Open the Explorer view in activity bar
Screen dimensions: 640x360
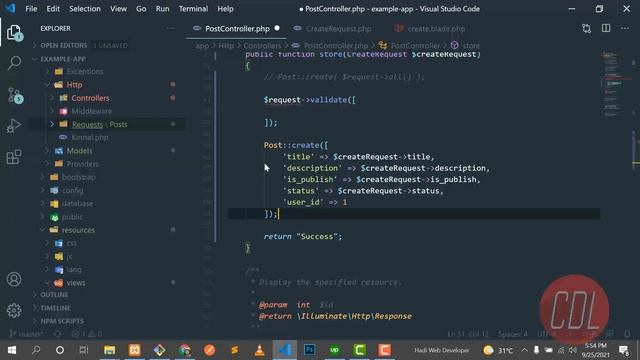click(14, 33)
